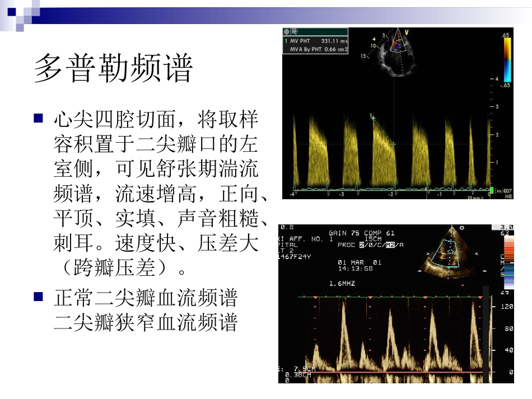Image resolution: width=532 pixels, height=399 pixels.
Task: Select the top mitral stenosis Doppler spectrum image
Action: coord(398,113)
